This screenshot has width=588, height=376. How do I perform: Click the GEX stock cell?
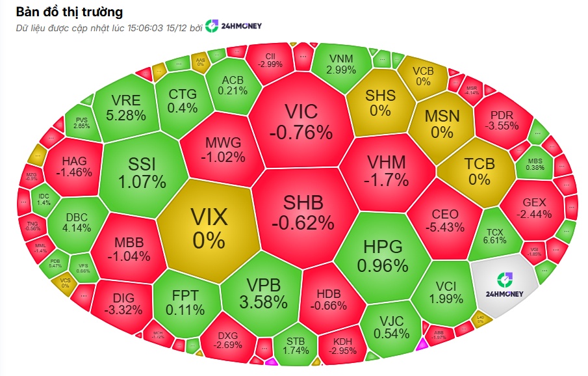coord(535,208)
